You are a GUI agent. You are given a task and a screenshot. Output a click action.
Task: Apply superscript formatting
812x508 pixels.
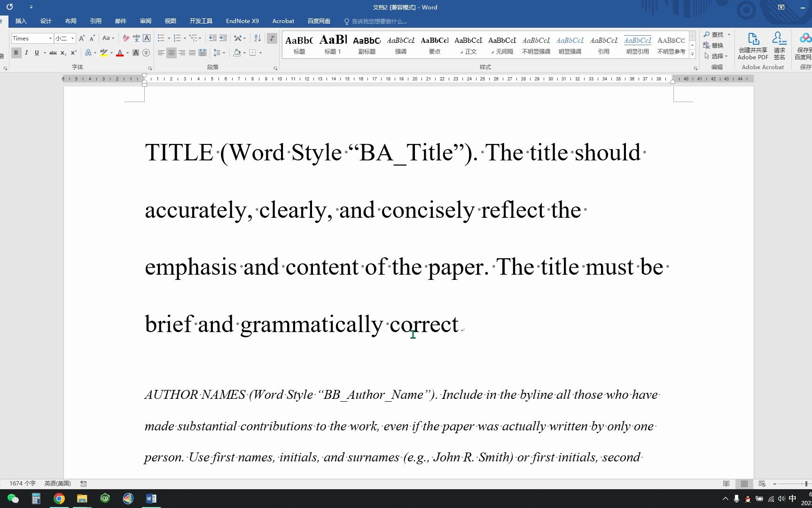tap(74, 53)
